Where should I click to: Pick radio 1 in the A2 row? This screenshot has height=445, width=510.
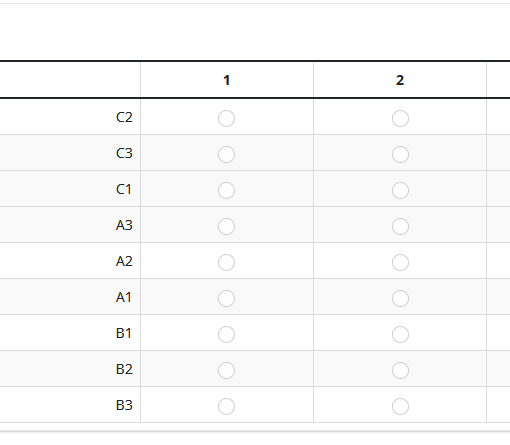click(x=226, y=262)
